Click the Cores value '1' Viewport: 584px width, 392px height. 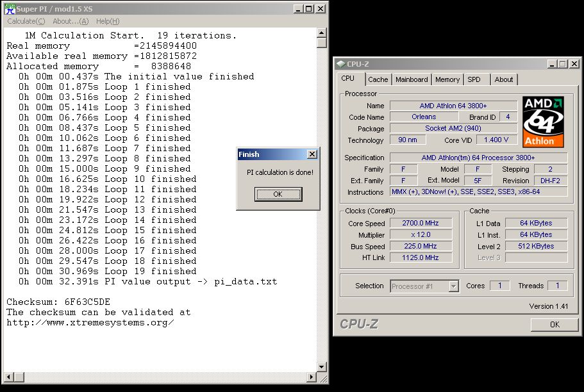point(500,286)
